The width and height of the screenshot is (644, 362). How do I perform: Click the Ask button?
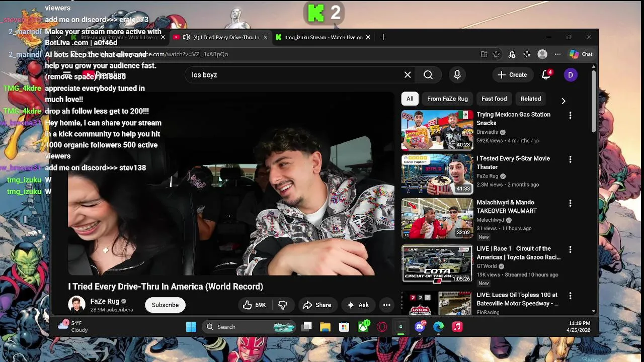[358, 305]
